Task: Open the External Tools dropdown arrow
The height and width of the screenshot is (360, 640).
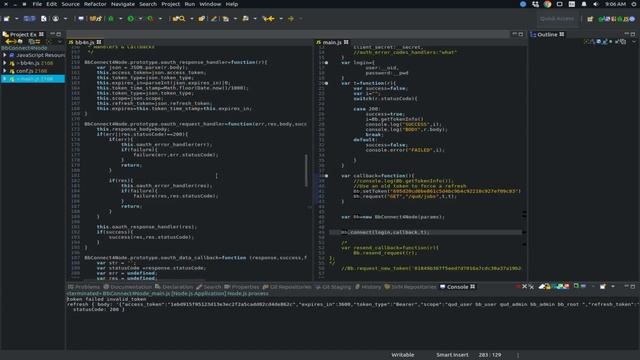Action: 160,19
